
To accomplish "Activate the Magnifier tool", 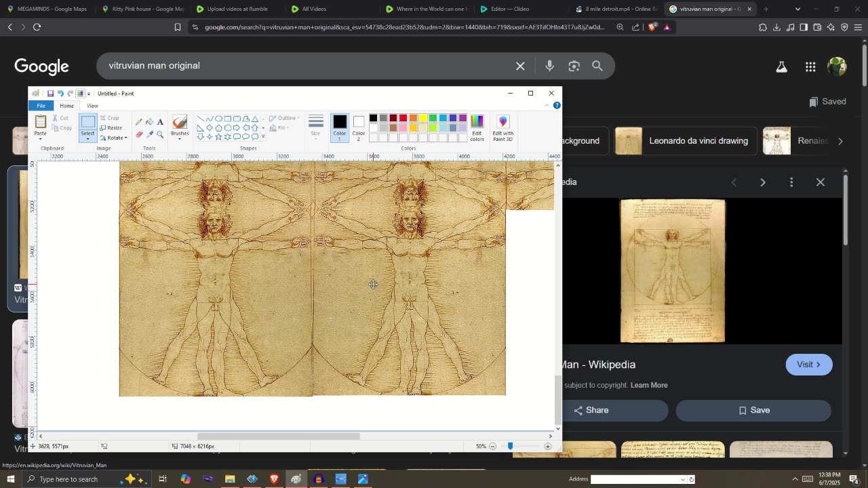I will (x=160, y=134).
